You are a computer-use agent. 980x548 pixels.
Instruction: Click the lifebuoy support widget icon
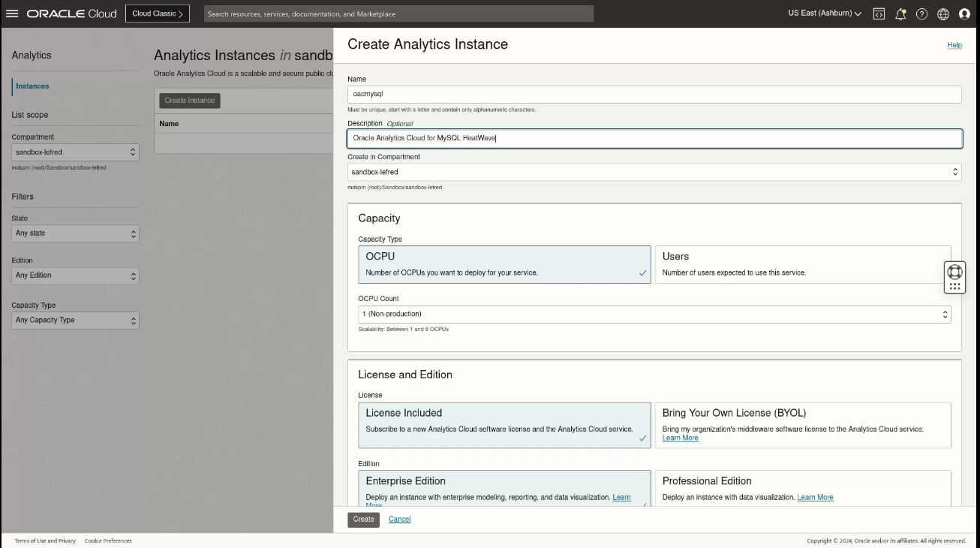(x=954, y=272)
